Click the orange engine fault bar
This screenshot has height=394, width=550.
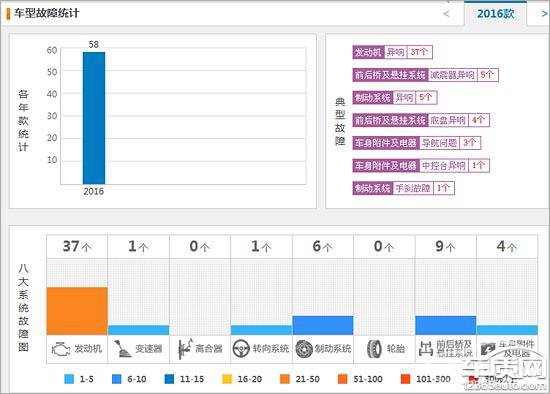tap(77, 311)
